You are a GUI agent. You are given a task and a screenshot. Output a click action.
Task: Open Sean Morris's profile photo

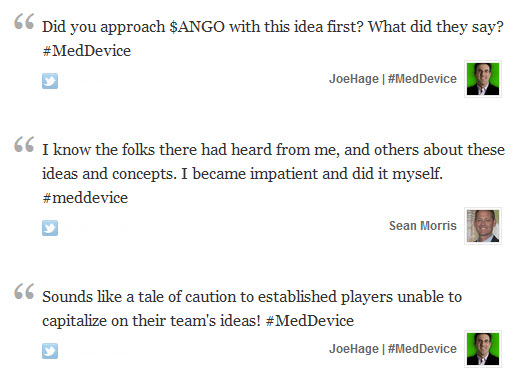[x=483, y=226]
